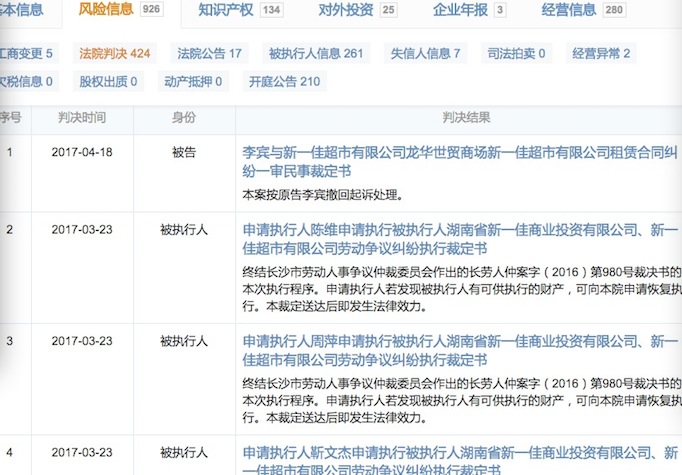The image size is (682, 475).
Task: Click the text 本案按原告李宾撤回起诉处理
Action: tap(322, 195)
